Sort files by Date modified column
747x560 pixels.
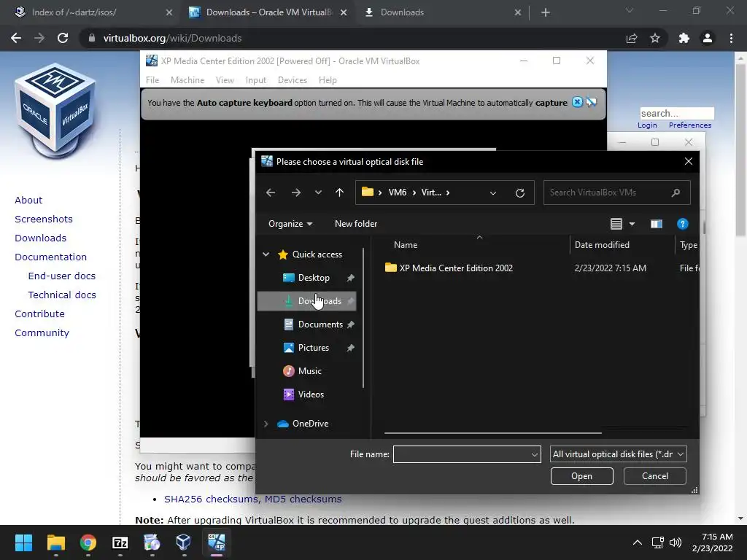[602, 245]
